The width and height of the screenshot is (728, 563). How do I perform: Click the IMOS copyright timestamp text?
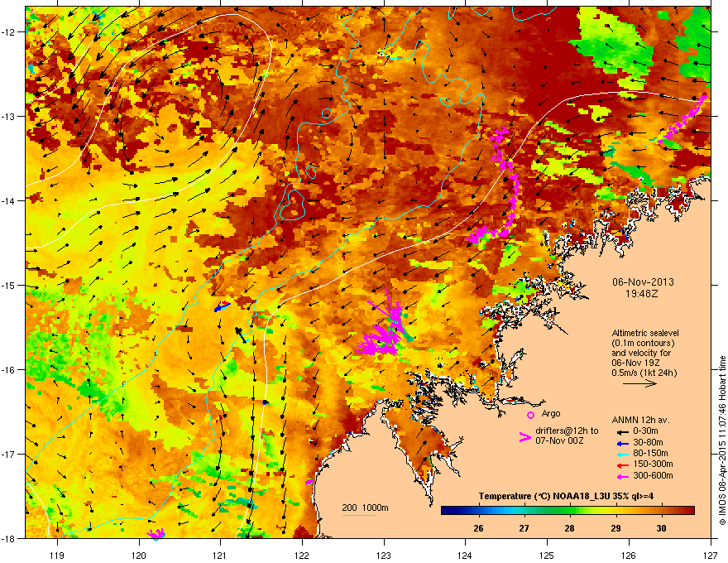[722, 440]
